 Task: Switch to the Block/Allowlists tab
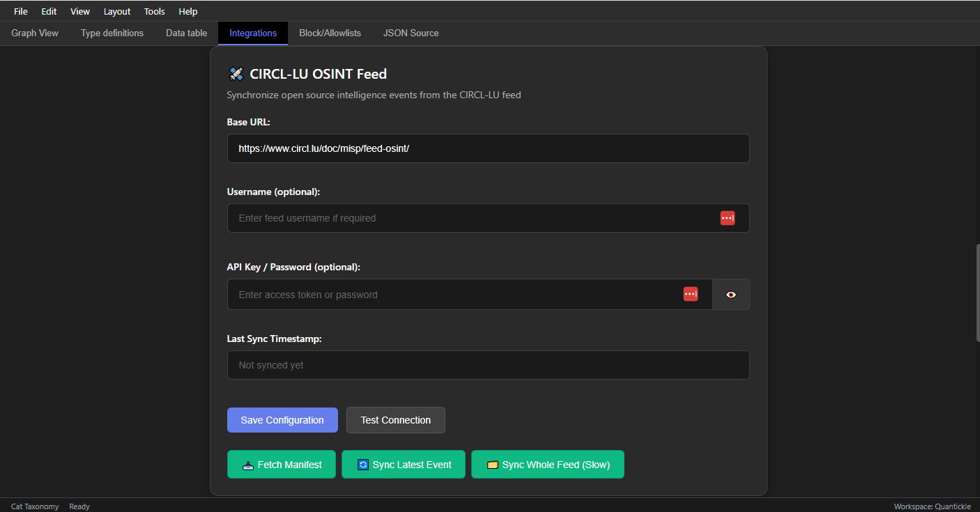(330, 33)
